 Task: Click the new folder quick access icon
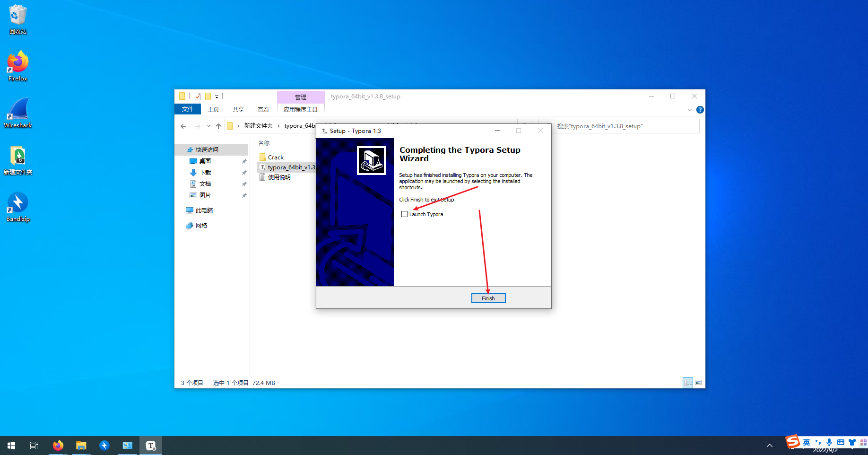pyautogui.click(x=208, y=96)
